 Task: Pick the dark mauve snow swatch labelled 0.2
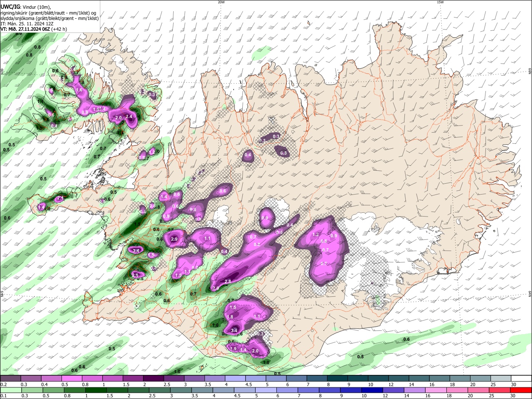coord(10,379)
